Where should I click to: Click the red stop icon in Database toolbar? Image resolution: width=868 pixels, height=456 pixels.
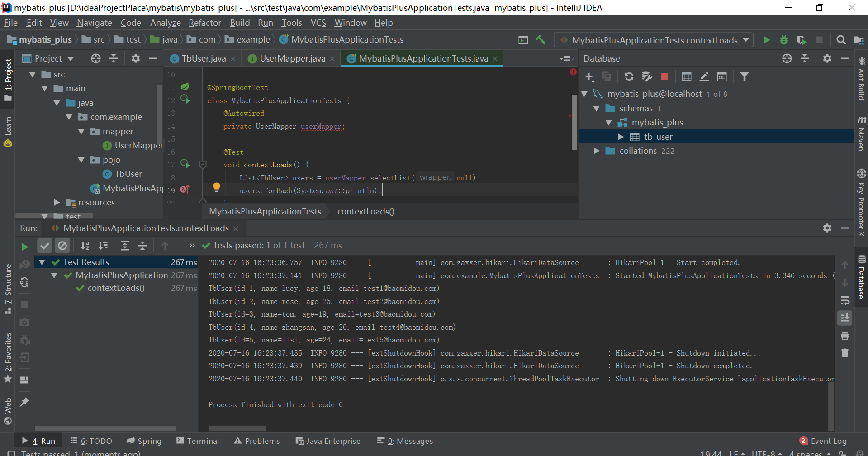tap(664, 77)
